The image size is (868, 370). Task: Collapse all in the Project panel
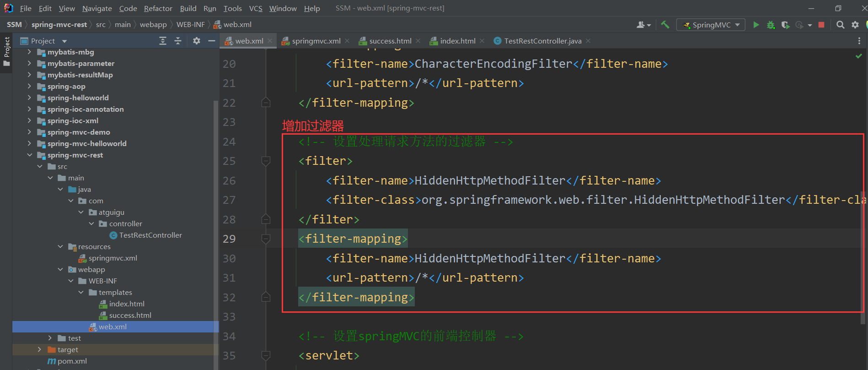[178, 41]
